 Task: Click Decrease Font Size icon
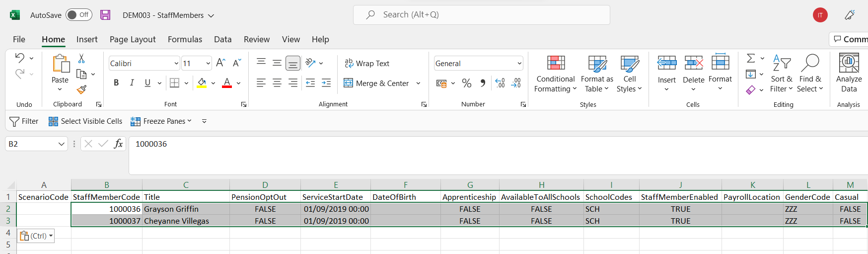click(237, 63)
